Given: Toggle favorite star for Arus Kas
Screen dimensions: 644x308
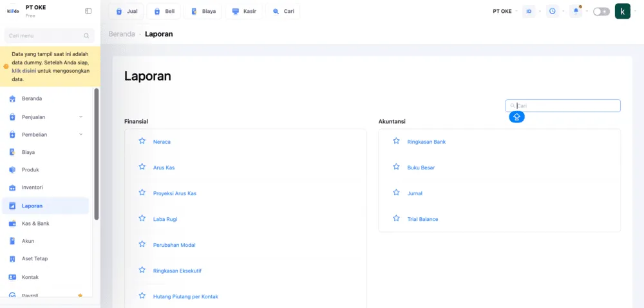Looking at the screenshot, I should click(x=142, y=167).
